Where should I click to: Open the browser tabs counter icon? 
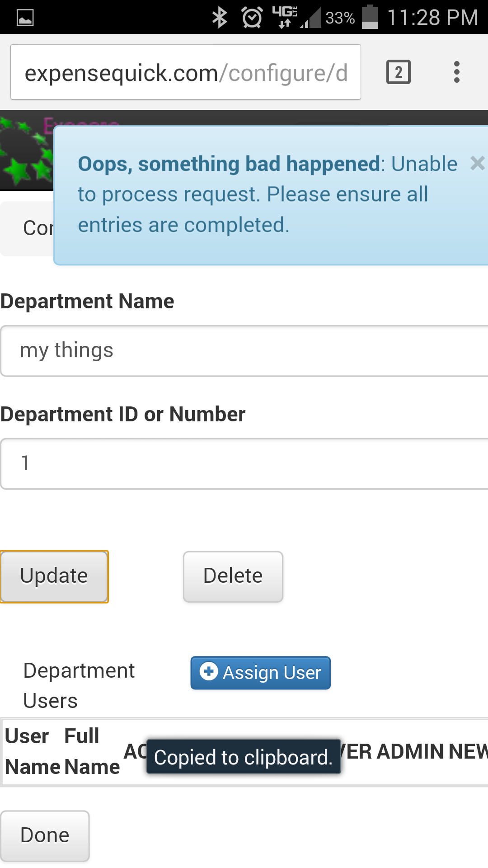[x=398, y=72]
